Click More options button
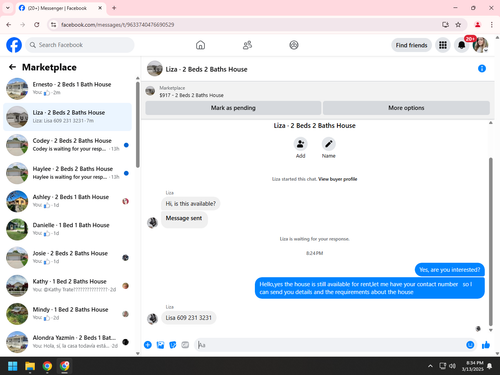 coord(406,108)
